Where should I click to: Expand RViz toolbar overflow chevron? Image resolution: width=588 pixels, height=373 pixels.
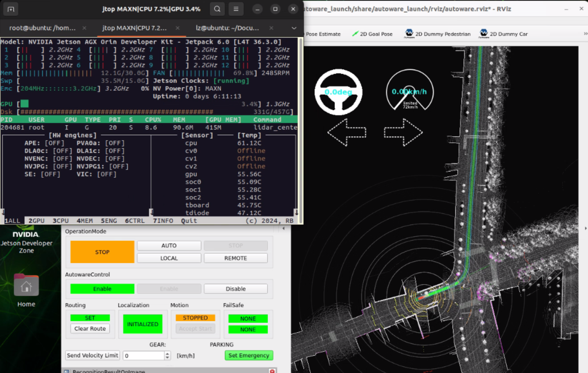(x=585, y=34)
